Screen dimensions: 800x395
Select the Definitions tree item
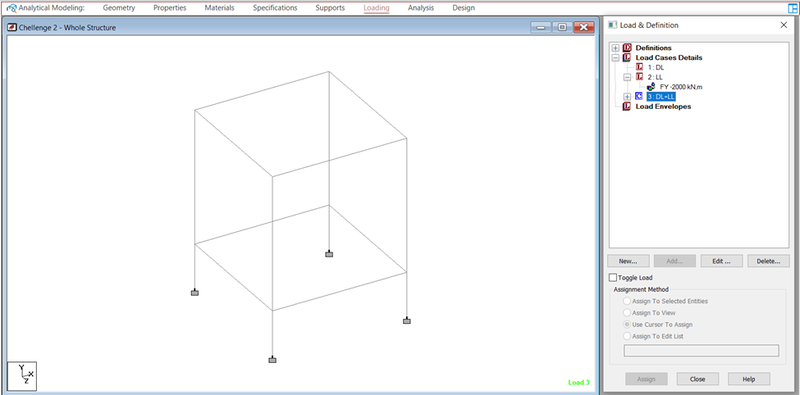point(654,48)
